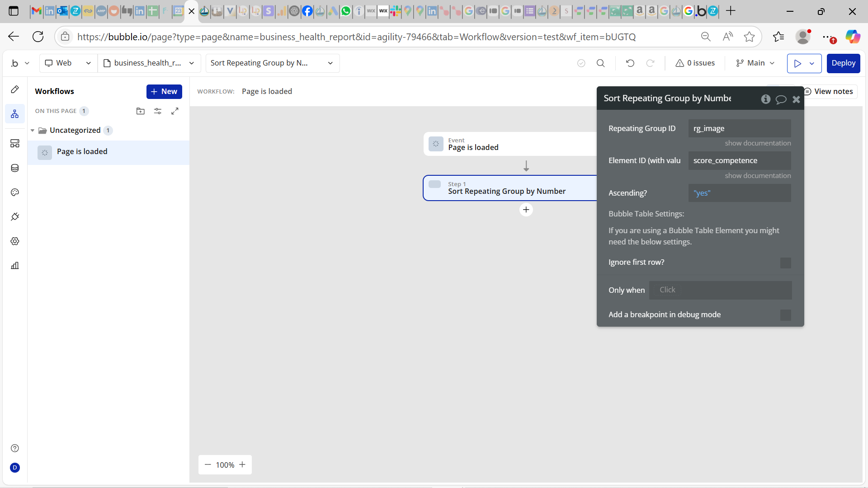868x488 pixels.
Task: Click the Bubble logo menu
Action: click(x=20, y=63)
